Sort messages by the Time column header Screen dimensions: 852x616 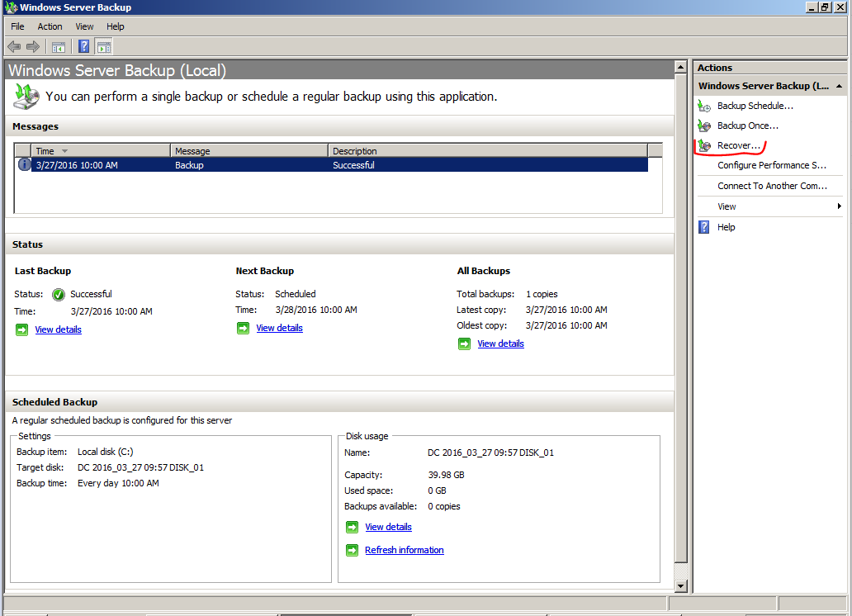coord(101,150)
